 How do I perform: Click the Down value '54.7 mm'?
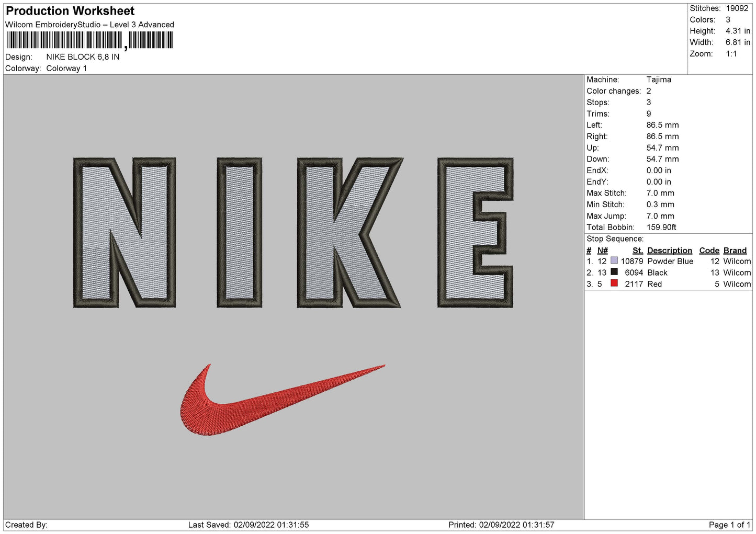(662, 159)
